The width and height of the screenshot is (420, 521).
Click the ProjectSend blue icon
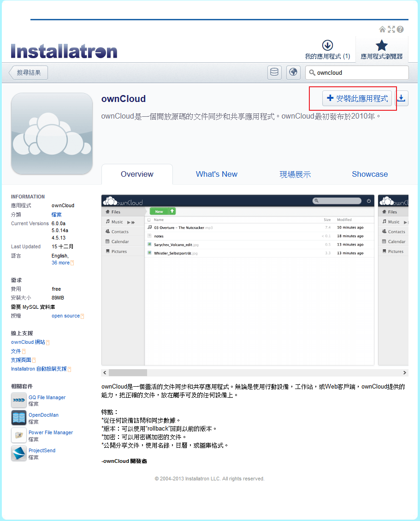pyautogui.click(x=18, y=453)
